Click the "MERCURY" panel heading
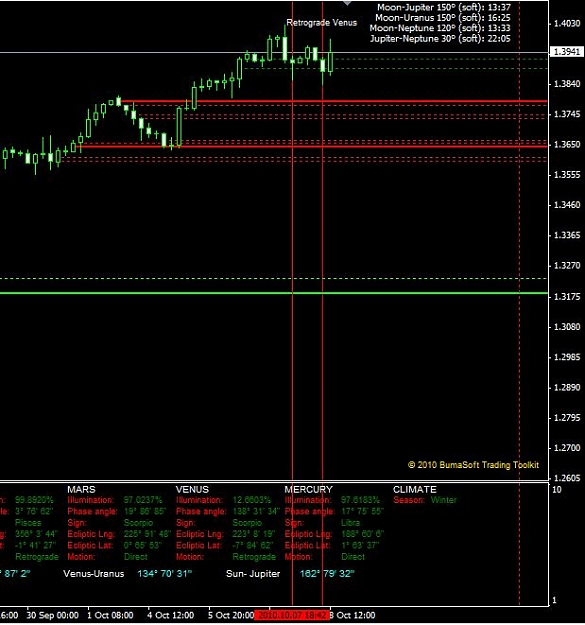The width and height of the screenshot is (585, 625). (308, 489)
